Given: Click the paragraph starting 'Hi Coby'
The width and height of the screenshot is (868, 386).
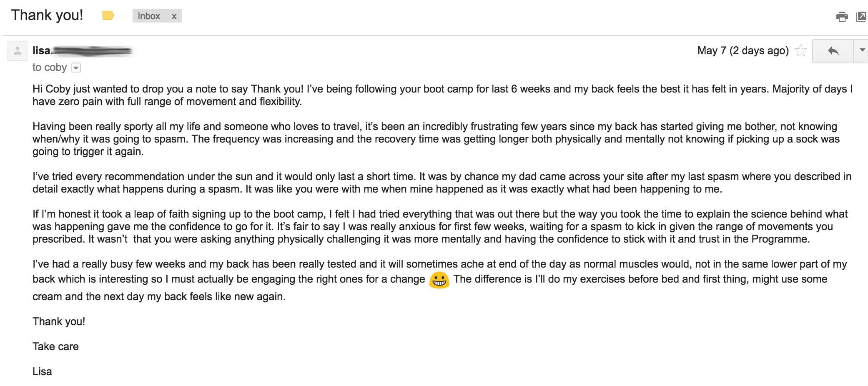Looking at the screenshot, I should tap(443, 95).
